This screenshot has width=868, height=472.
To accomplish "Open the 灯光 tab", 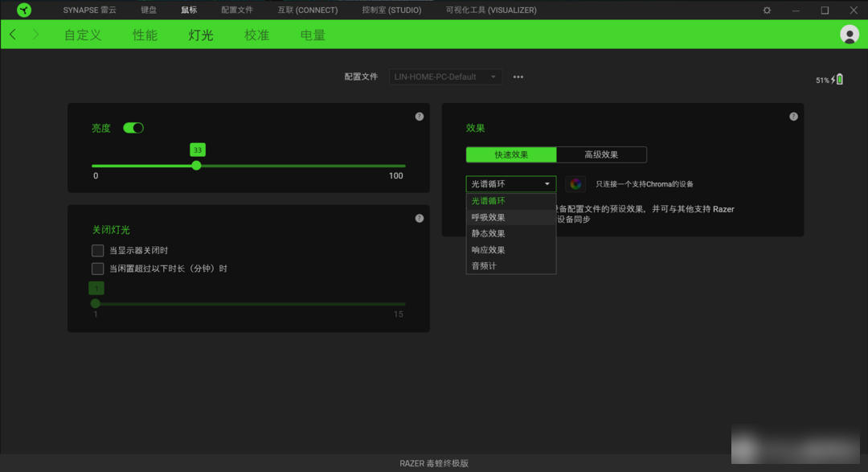I will coord(200,35).
